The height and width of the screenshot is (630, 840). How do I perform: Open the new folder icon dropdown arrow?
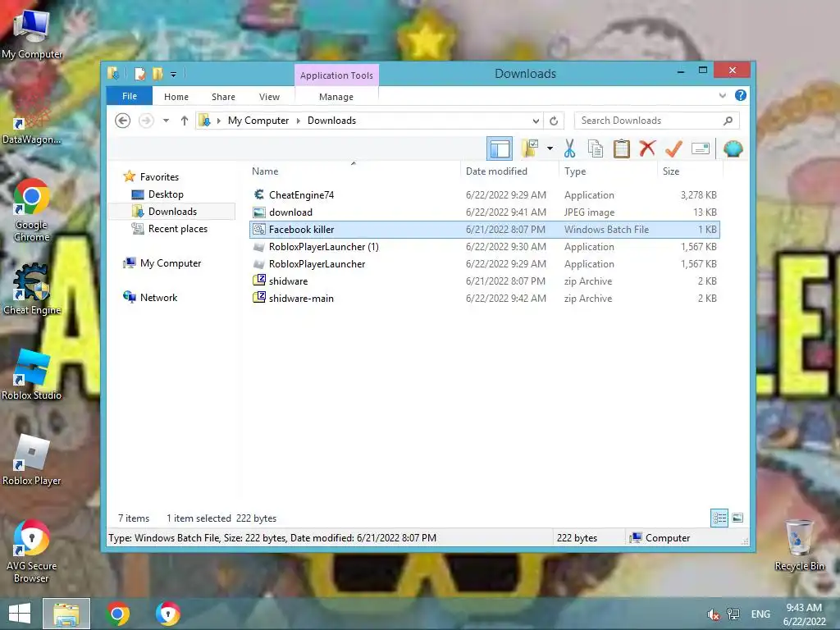550,148
